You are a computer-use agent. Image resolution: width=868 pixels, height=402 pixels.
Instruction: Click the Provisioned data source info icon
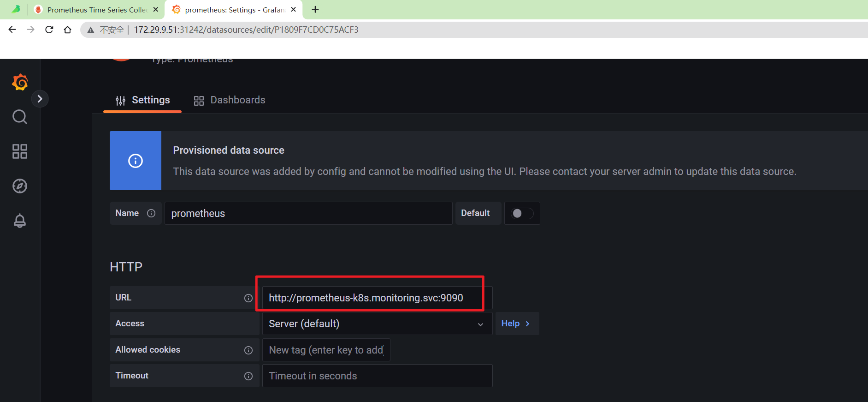point(136,161)
